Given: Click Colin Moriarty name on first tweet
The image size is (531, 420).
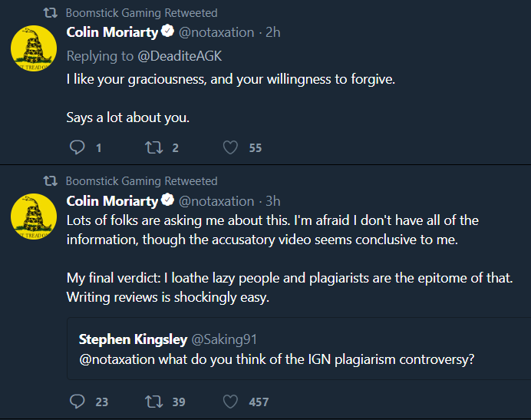Looking at the screenshot, I should pos(112,32).
